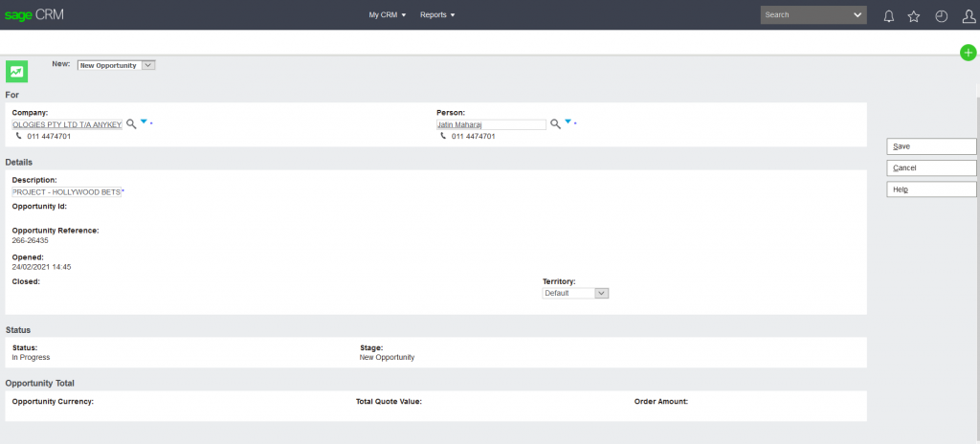Open the My CRM menu
This screenshot has width=980, height=444.
[x=388, y=15]
